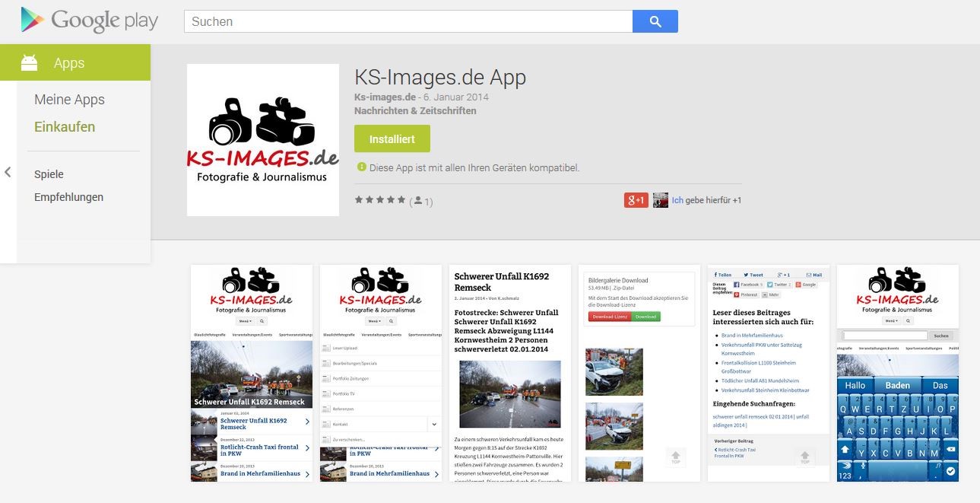
Task: Click the KS-Images.de app logo image
Action: pyautogui.click(x=262, y=139)
